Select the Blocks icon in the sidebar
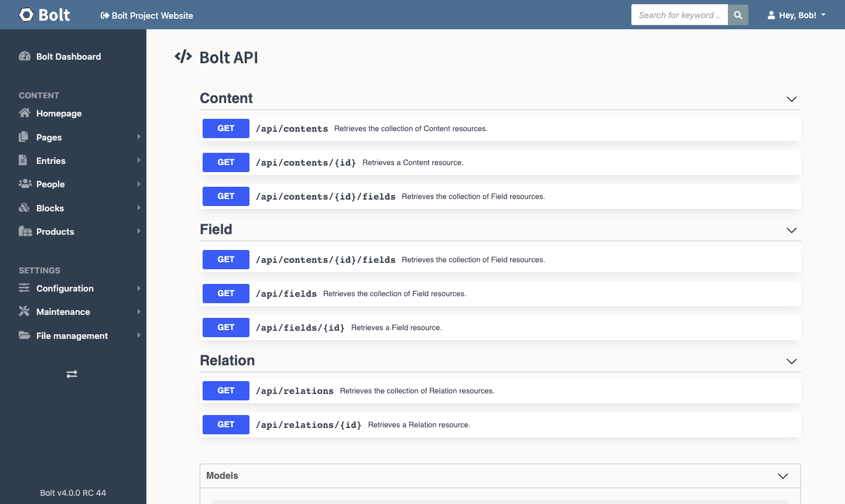Screen dimensions: 845x504 (x=25, y=208)
